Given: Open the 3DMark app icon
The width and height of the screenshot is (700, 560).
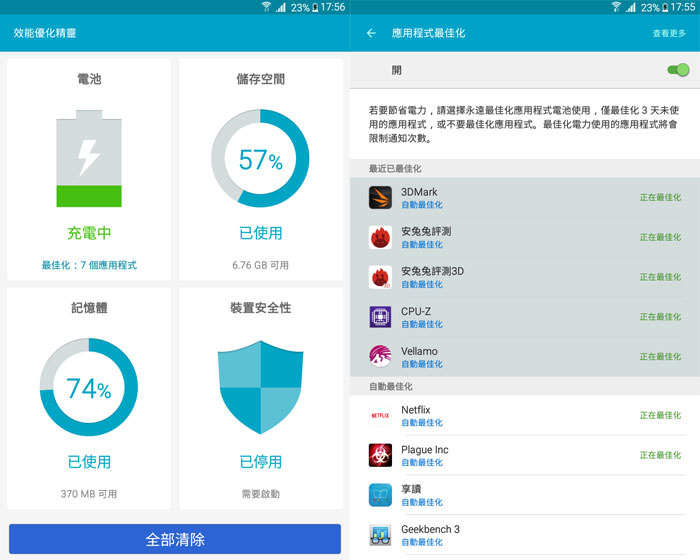Looking at the screenshot, I should (380, 197).
